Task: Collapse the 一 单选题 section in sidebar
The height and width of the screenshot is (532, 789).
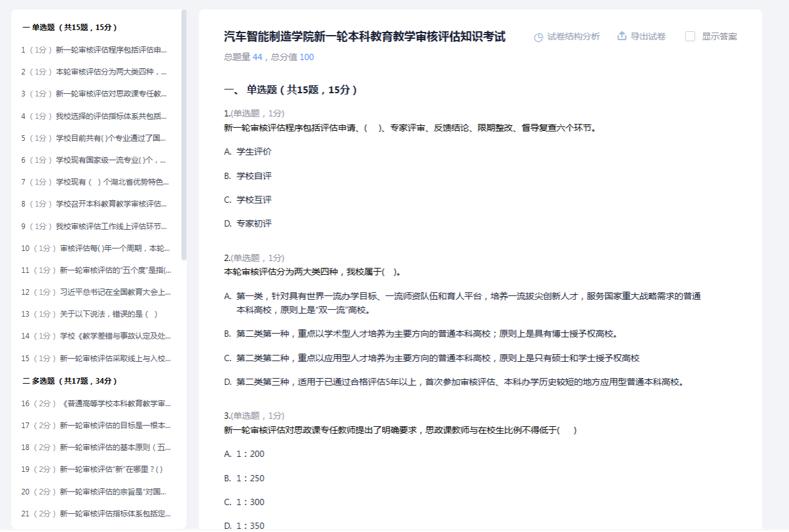Action: [x=70, y=28]
